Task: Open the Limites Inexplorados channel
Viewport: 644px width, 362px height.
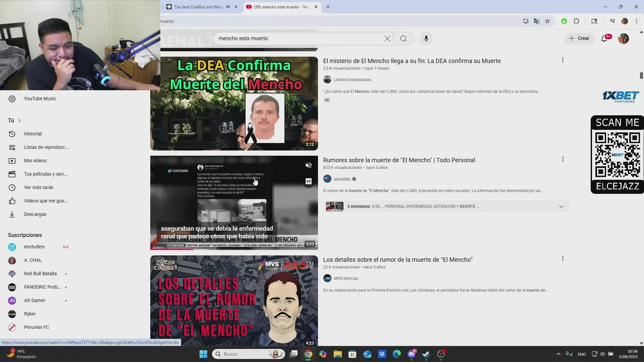Action: click(x=352, y=79)
